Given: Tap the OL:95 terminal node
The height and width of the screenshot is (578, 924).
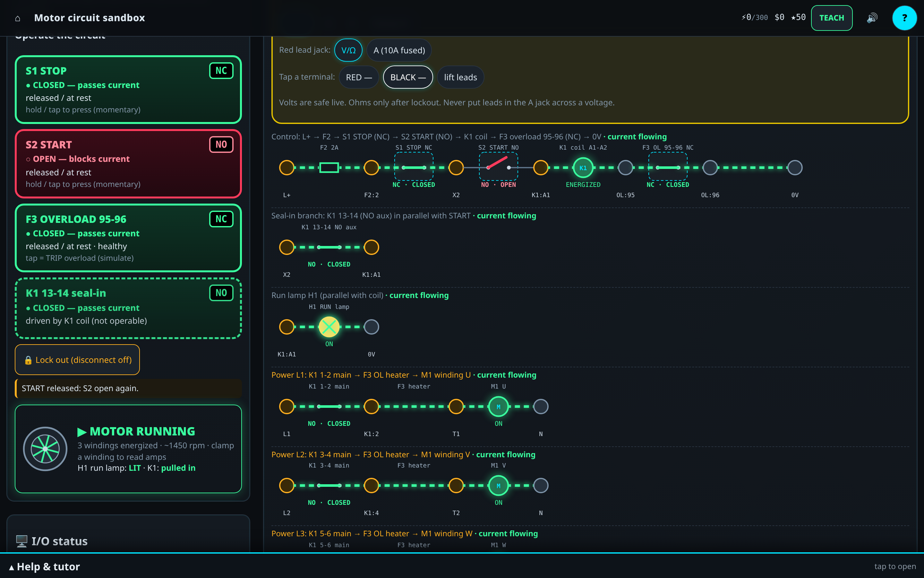Looking at the screenshot, I should 625,167.
